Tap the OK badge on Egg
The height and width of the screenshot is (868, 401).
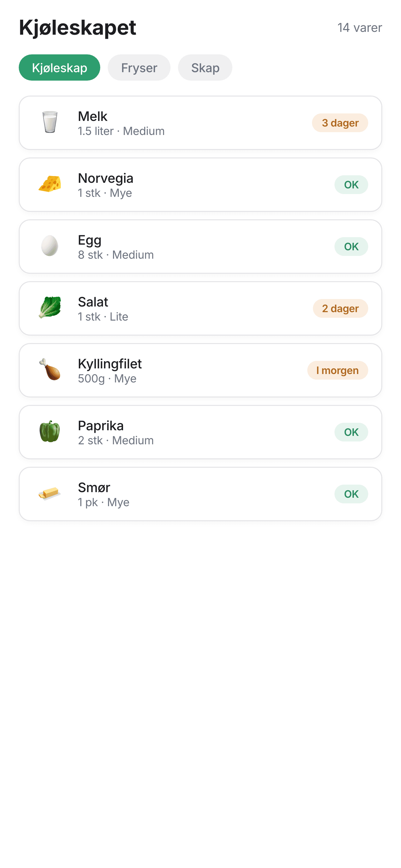click(x=351, y=247)
